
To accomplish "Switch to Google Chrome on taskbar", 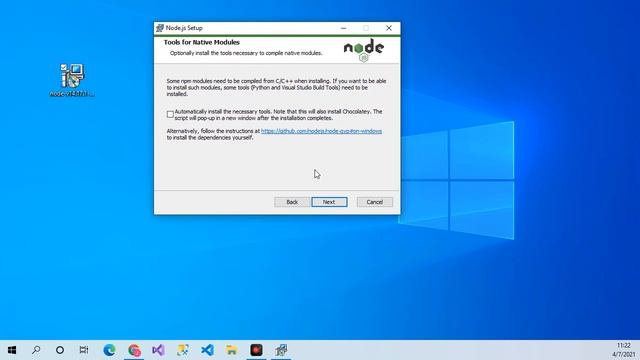I will pyautogui.click(x=134, y=350).
